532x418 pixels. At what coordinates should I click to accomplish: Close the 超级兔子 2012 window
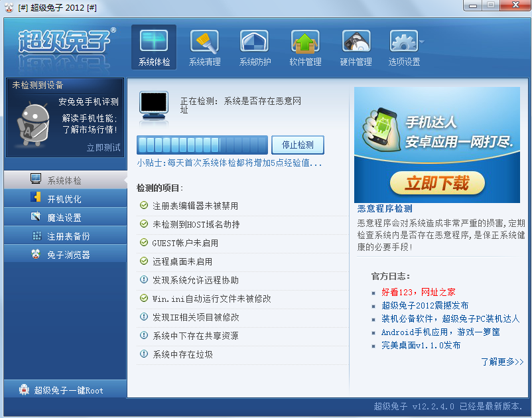(515, 5)
